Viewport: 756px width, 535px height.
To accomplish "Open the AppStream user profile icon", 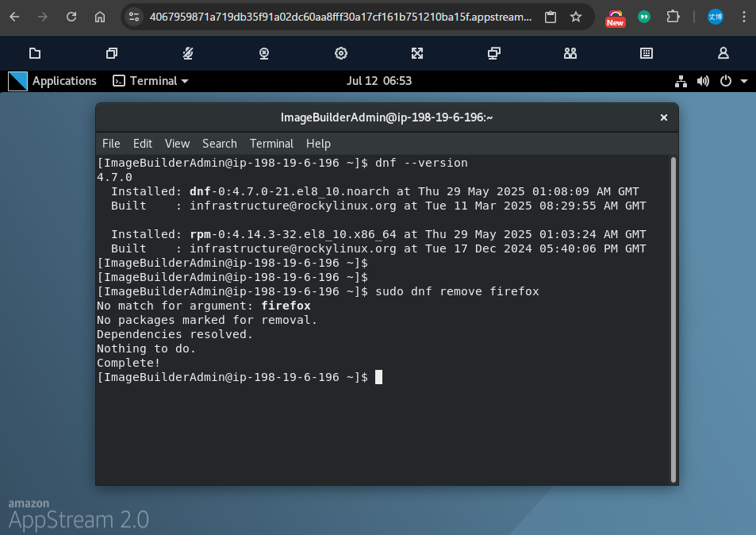I will click(723, 53).
